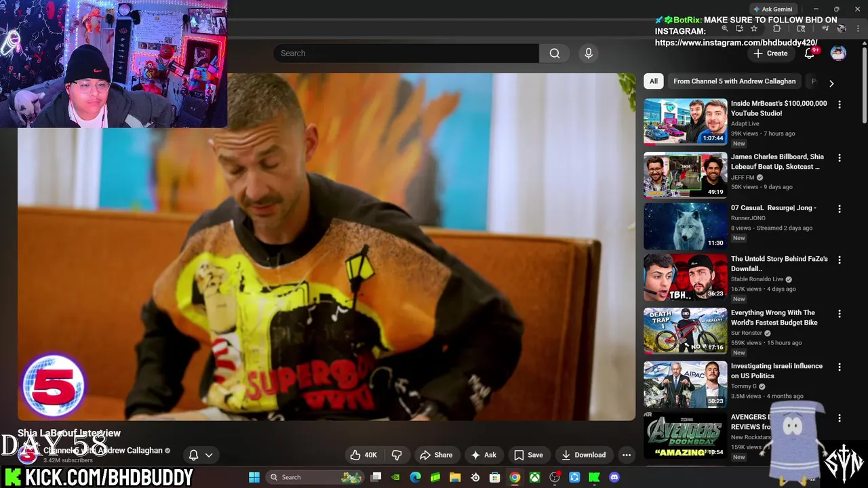Start voice search with the microphone icon
868x488 pixels.
tap(588, 54)
